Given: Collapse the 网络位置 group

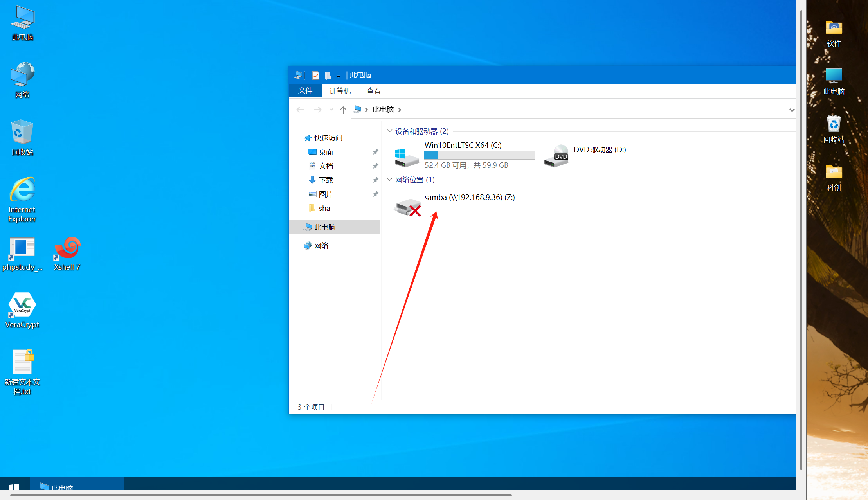Looking at the screenshot, I should (389, 180).
